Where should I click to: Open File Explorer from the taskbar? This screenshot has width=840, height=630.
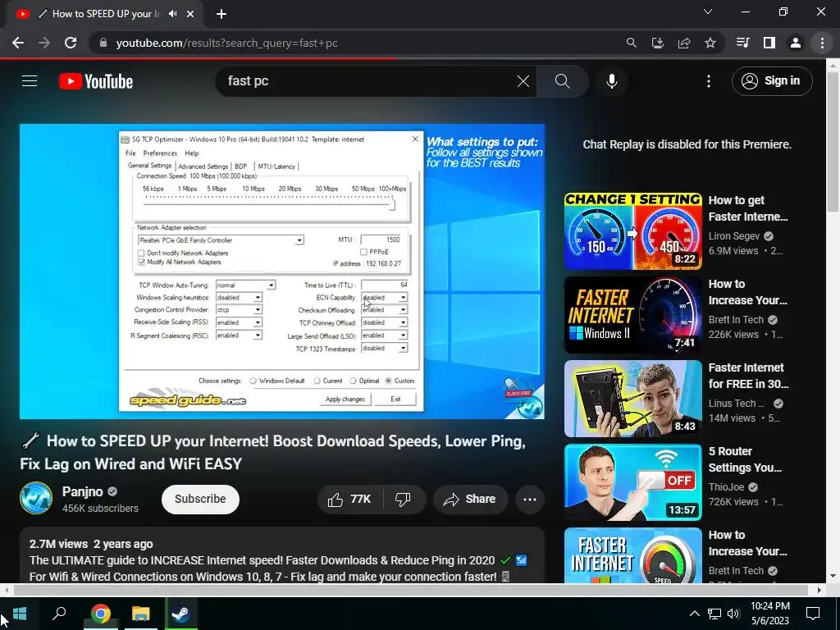point(141,614)
